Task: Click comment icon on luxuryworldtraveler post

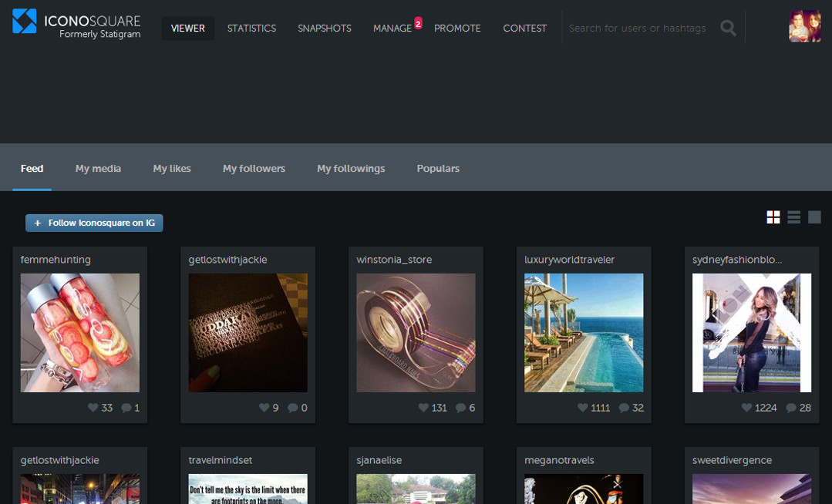Action: pyautogui.click(x=624, y=408)
